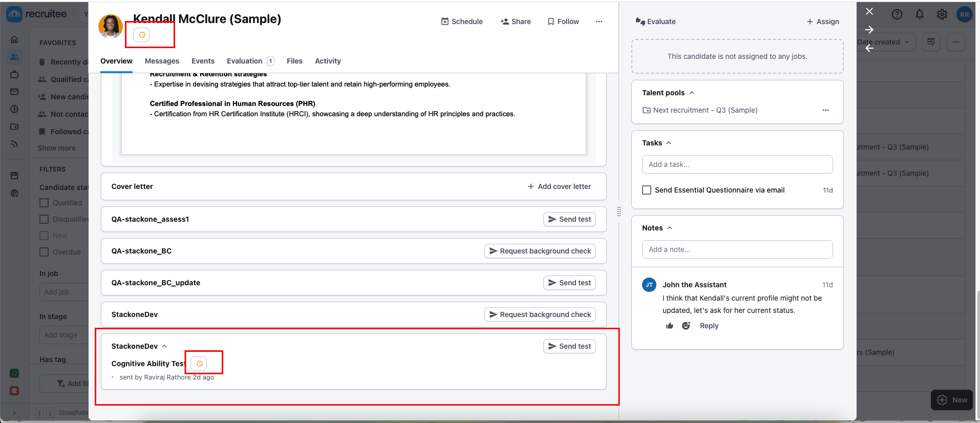980x423 pixels.
Task: Open Jobs briefcase icon in sidebar
Action: point(14,74)
